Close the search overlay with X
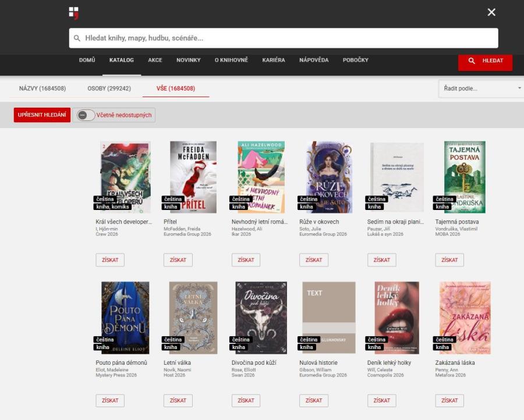Image resolution: width=524 pixels, height=420 pixels. [x=491, y=12]
